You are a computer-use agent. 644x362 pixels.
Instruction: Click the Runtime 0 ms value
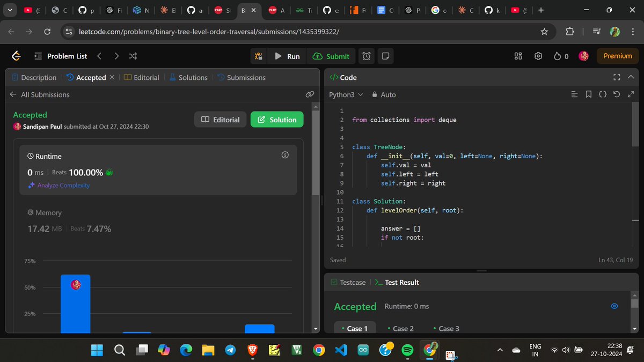(35, 173)
